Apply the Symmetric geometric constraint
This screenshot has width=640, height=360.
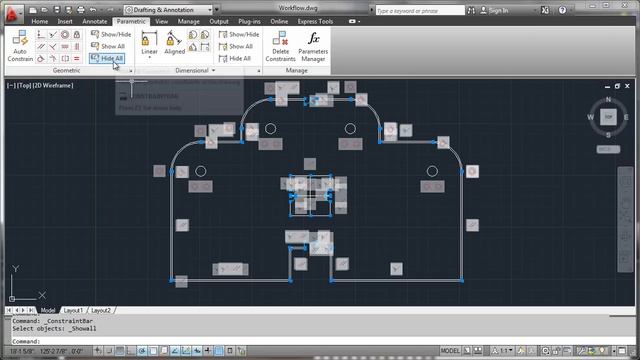(65, 58)
